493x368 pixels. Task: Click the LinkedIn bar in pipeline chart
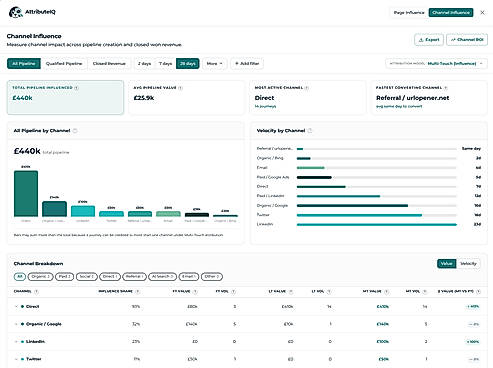(x=83, y=211)
